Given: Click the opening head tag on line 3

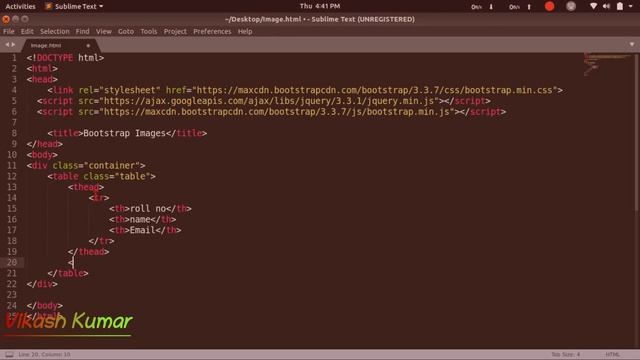Looking at the screenshot, I should (x=42, y=79).
